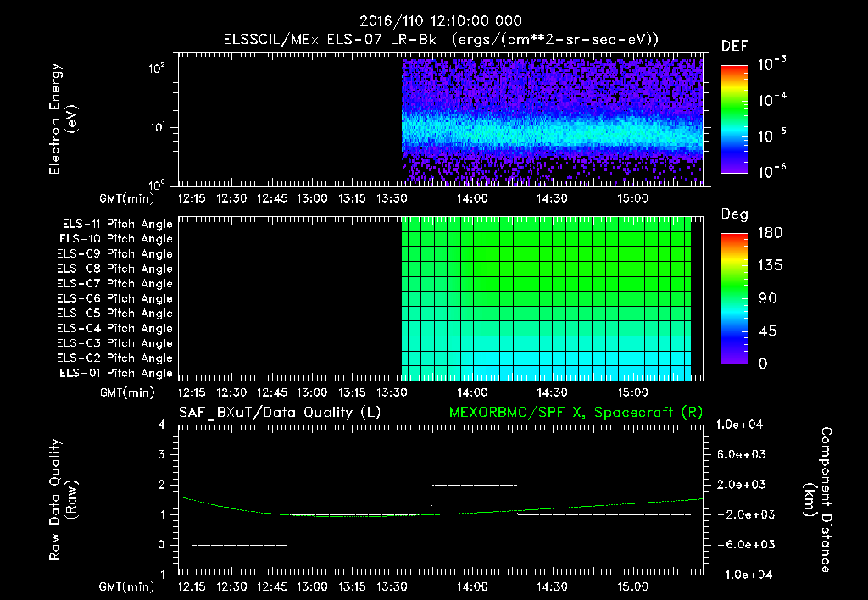The height and width of the screenshot is (600, 868).
Task: Click the ELS-01 Pitch Angle row label
Action: point(116,374)
